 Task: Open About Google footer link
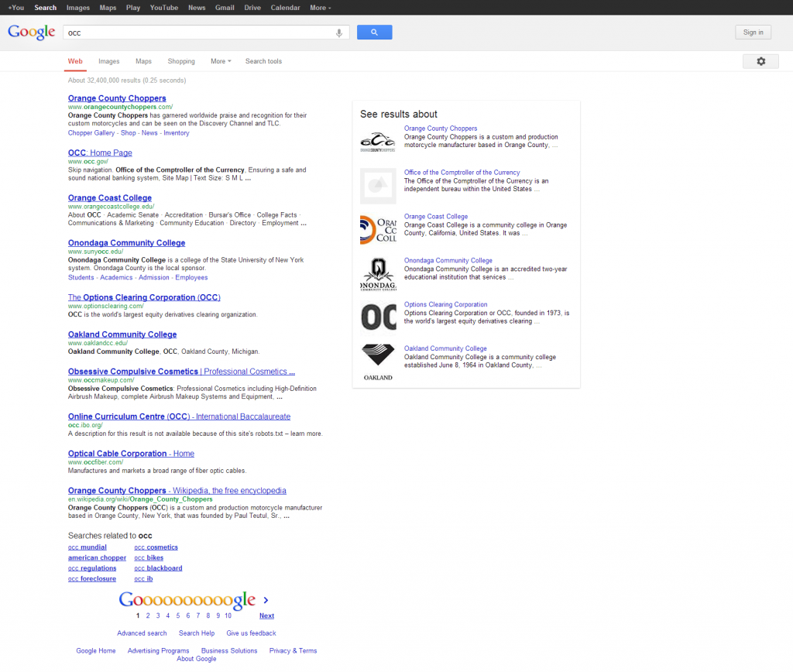(x=196, y=659)
